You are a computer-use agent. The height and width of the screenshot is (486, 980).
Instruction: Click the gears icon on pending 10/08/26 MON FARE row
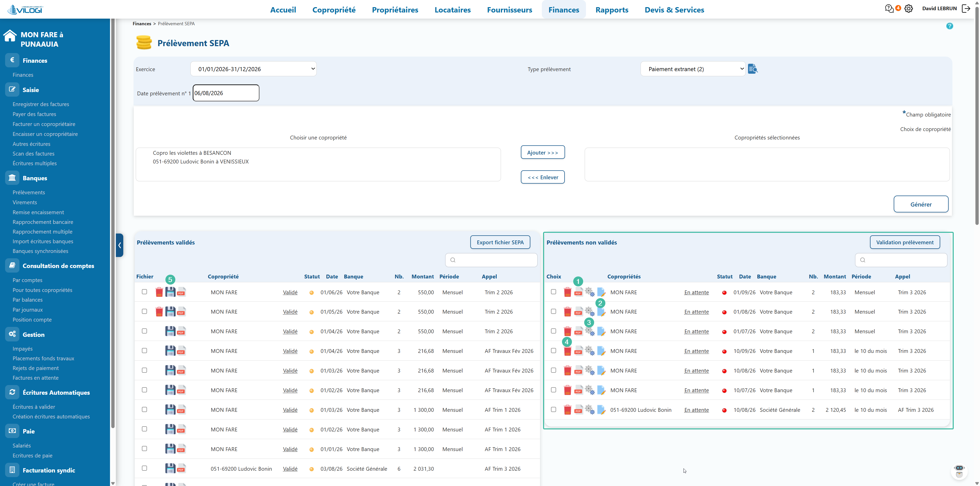(x=590, y=370)
